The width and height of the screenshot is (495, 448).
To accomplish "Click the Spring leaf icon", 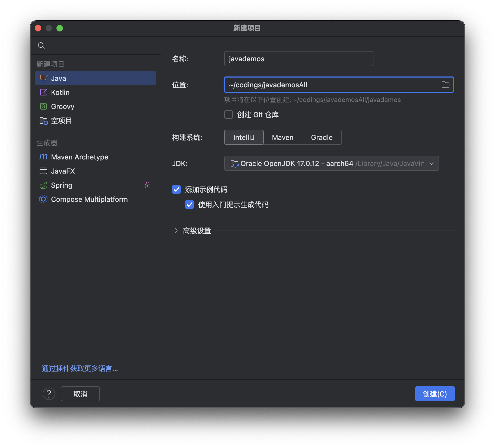I will [43, 185].
